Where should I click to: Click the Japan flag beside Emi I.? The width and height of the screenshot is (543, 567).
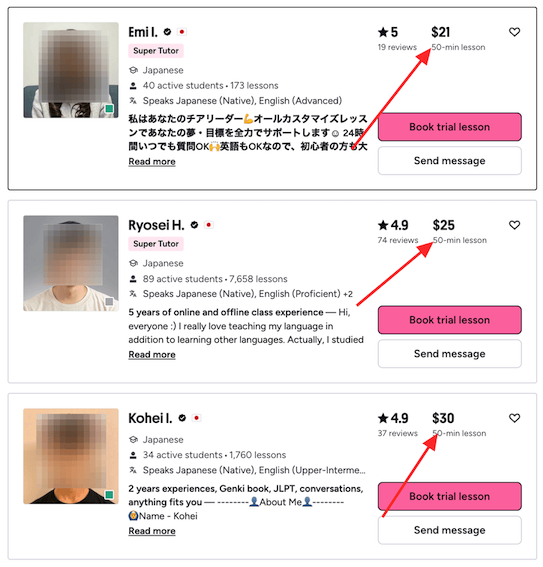(182, 32)
